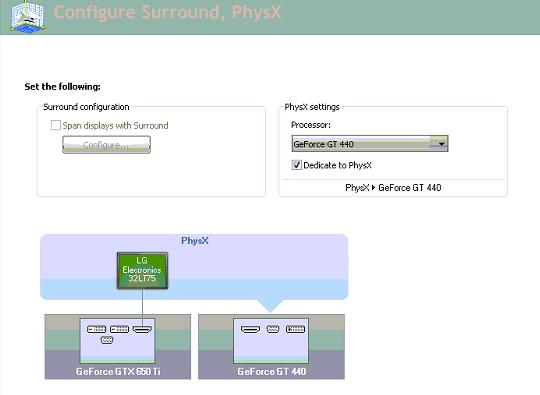
Task: Click the first DVI port on GTX 650 Ti
Action: tap(96, 330)
